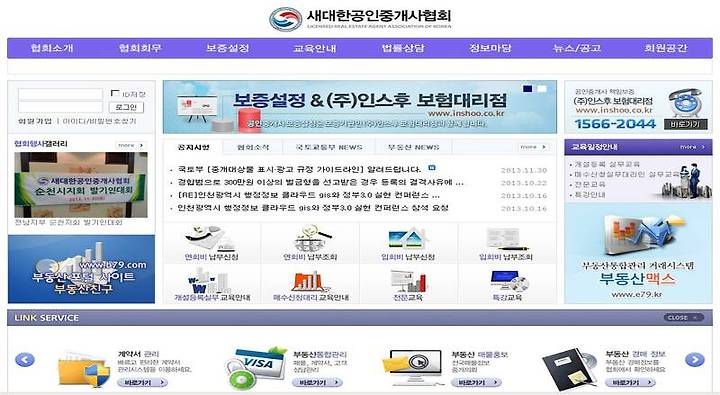The image size is (720, 395).
Task: Open the 부동산맥스 www.e79.kr banner
Action: pyautogui.click(x=638, y=253)
